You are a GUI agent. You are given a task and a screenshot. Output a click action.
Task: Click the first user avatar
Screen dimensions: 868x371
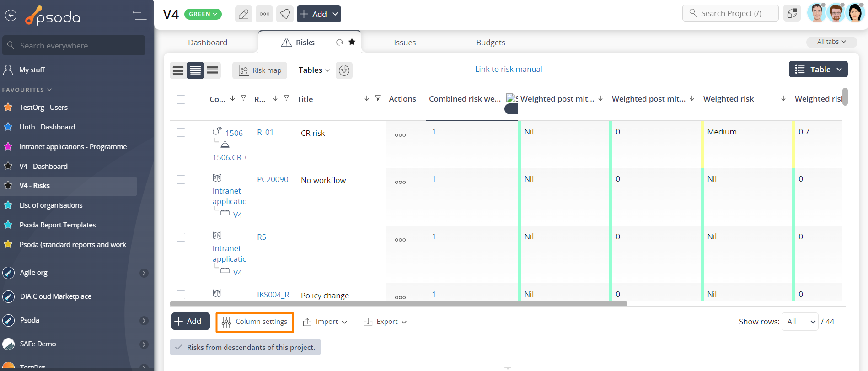[x=817, y=13]
